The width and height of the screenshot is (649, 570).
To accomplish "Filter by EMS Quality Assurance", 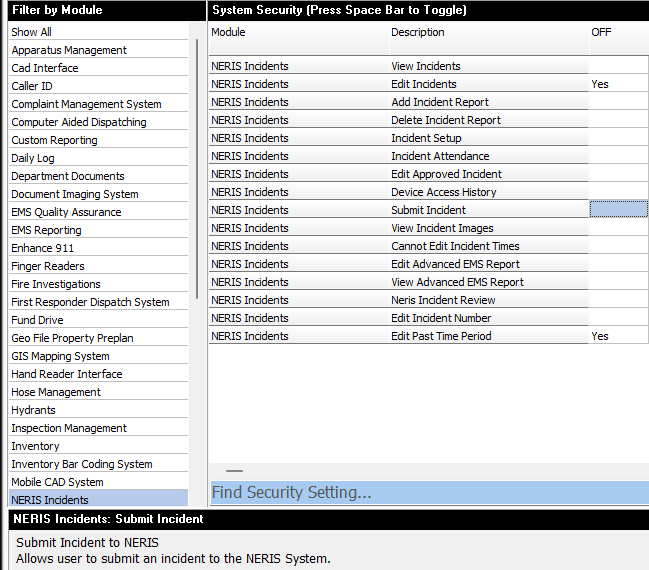I will point(99,212).
